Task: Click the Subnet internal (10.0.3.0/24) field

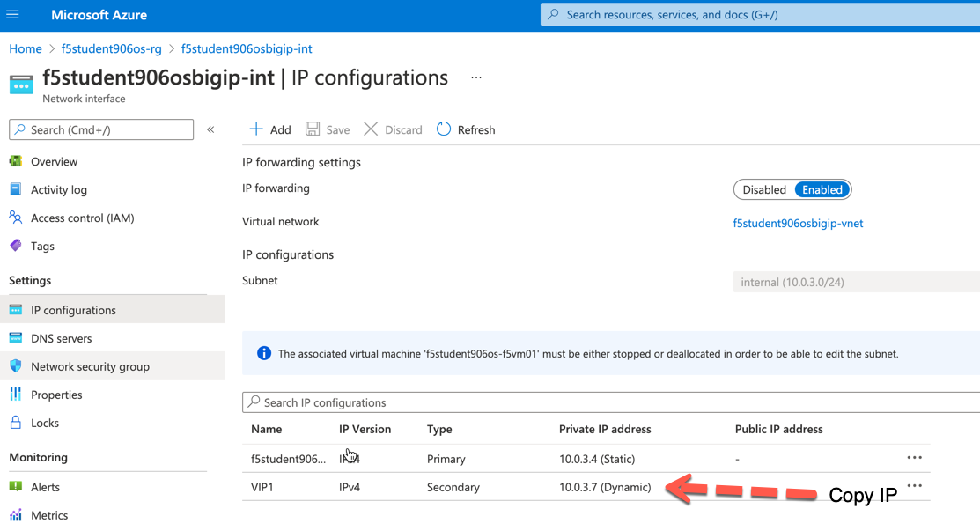Action: coord(856,282)
